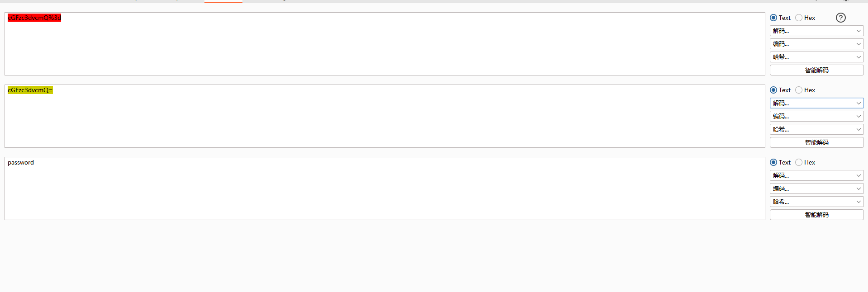The height and width of the screenshot is (292, 868).
Task: Click the red highlighted cGFzc3dvcmQ%3d text
Action: pos(34,18)
